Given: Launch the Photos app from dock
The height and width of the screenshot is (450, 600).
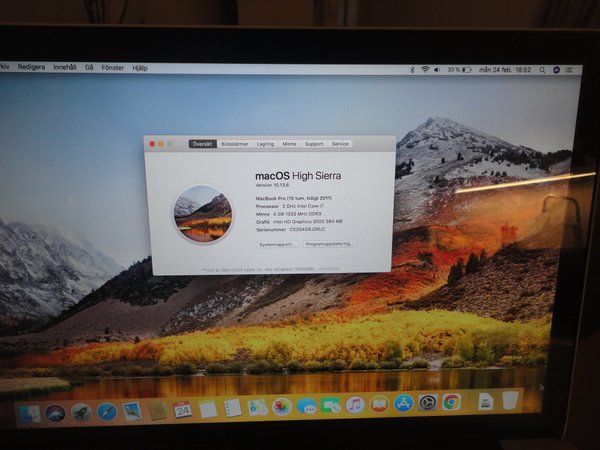Looking at the screenshot, I should [282, 407].
